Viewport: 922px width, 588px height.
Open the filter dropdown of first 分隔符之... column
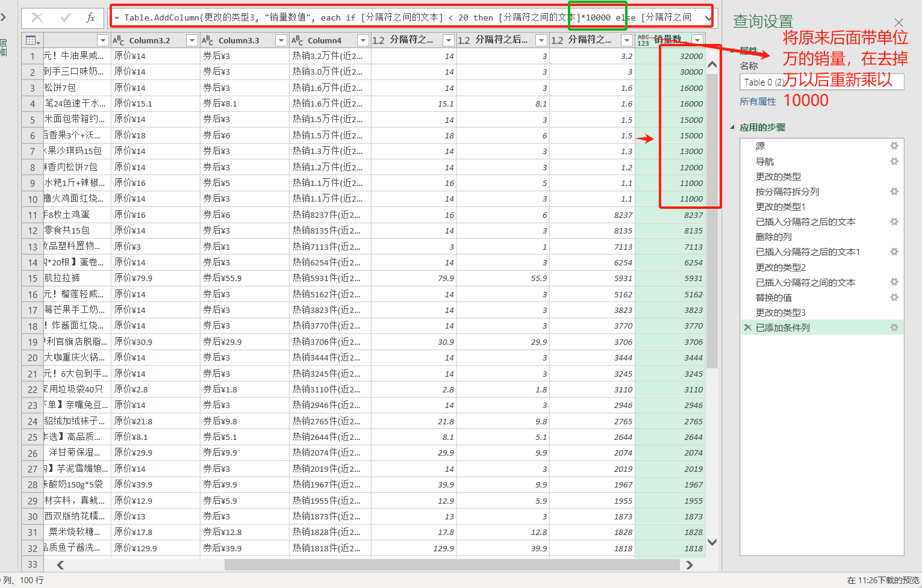(x=448, y=40)
